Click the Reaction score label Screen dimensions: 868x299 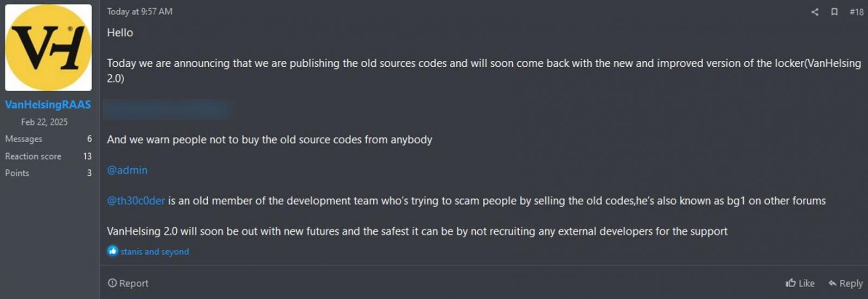[x=33, y=156]
